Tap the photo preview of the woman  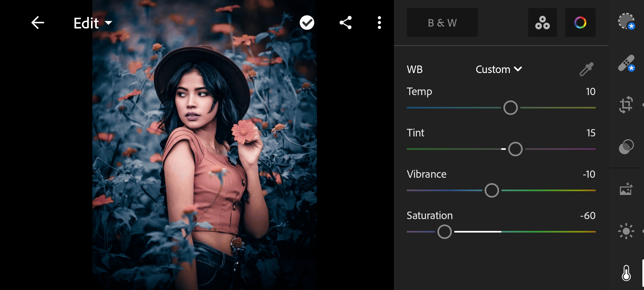pos(204,145)
